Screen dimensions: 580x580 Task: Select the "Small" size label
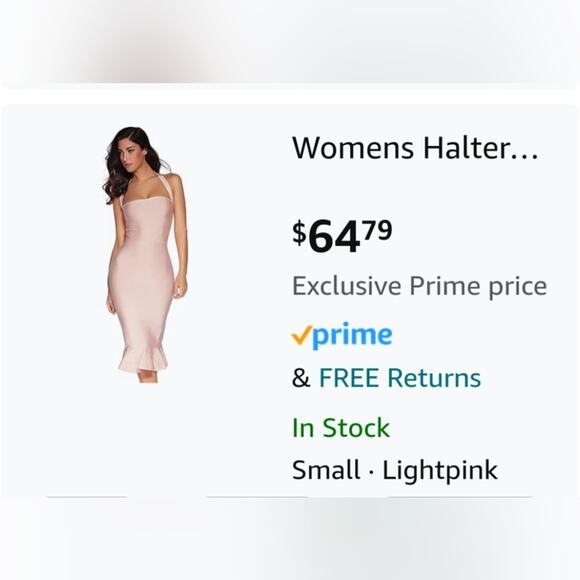pos(326,470)
